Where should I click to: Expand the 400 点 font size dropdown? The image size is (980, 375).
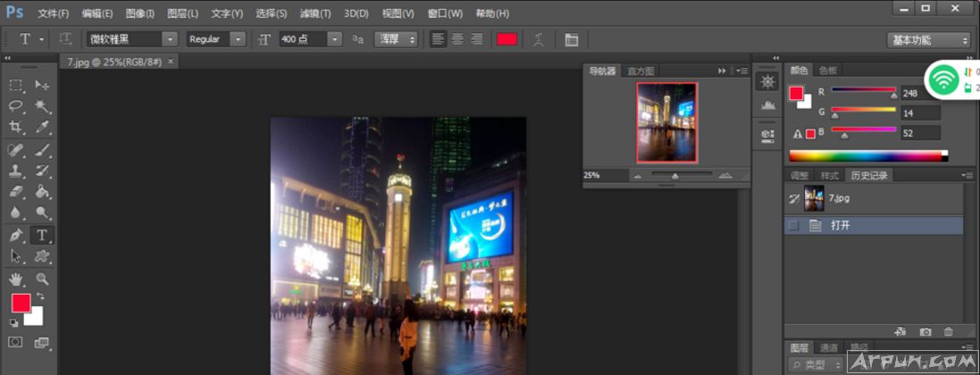334,39
